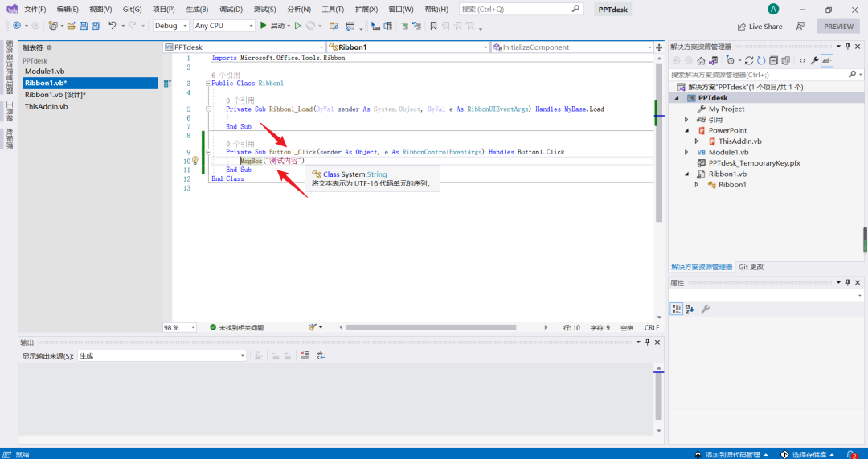Click the notifications bell in status bar
868x459 pixels.
pyautogui.click(x=852, y=454)
